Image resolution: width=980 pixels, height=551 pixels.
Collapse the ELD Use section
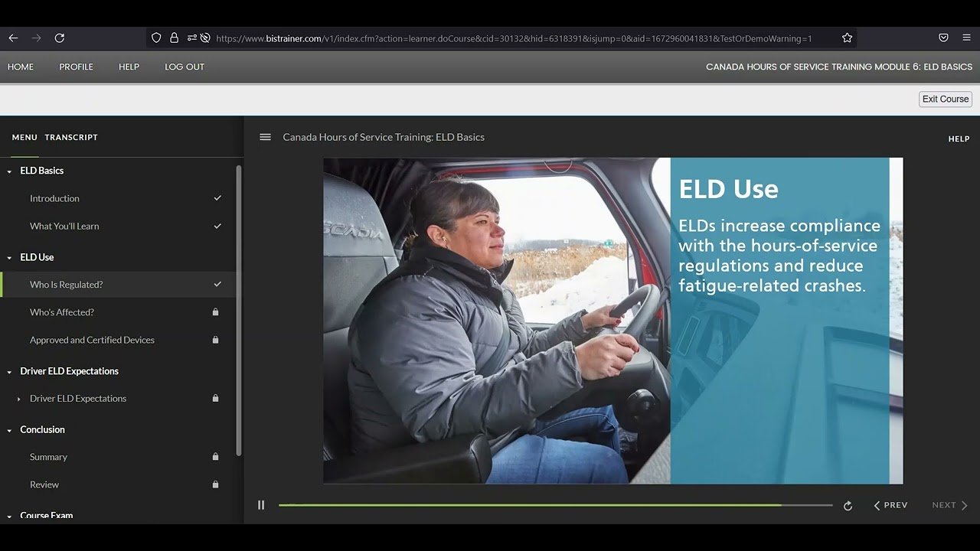click(10, 258)
